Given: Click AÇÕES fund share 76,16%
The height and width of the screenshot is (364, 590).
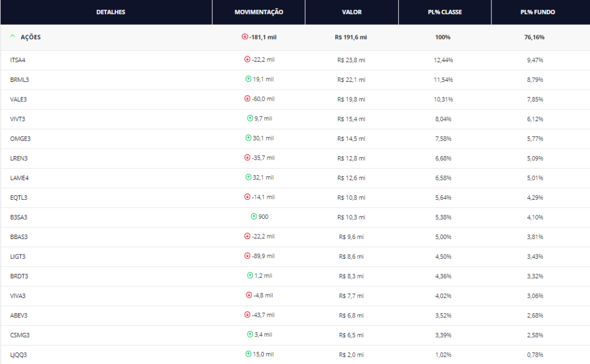Looking at the screenshot, I should [x=534, y=37].
